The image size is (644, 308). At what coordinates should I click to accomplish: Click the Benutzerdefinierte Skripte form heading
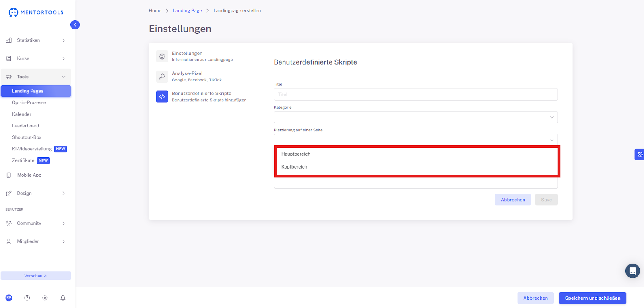pos(315,62)
